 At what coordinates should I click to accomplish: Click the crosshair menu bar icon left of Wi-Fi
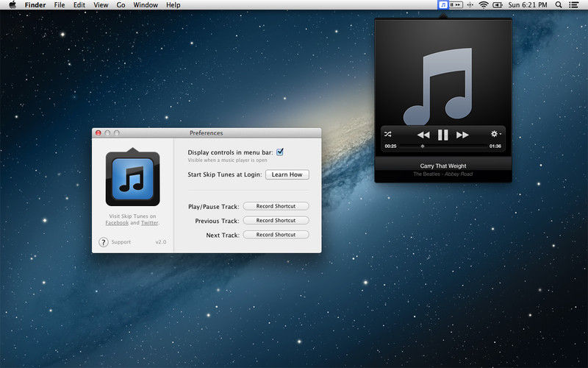pyautogui.click(x=470, y=5)
